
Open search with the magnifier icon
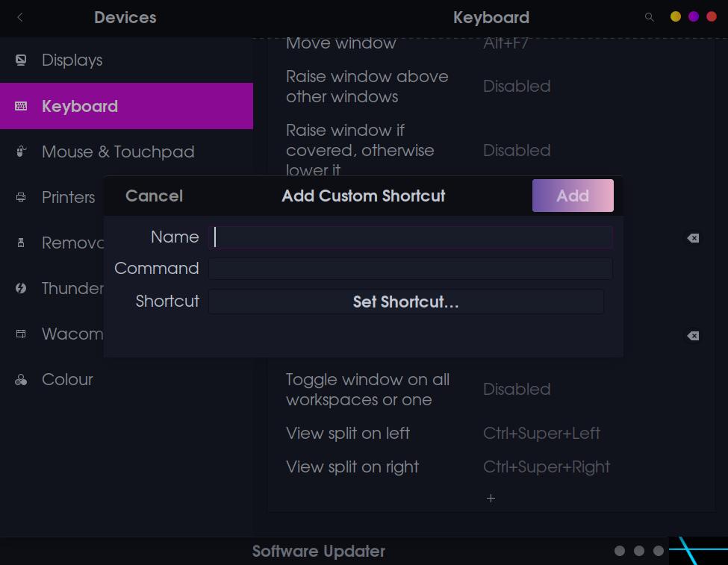pos(649,17)
